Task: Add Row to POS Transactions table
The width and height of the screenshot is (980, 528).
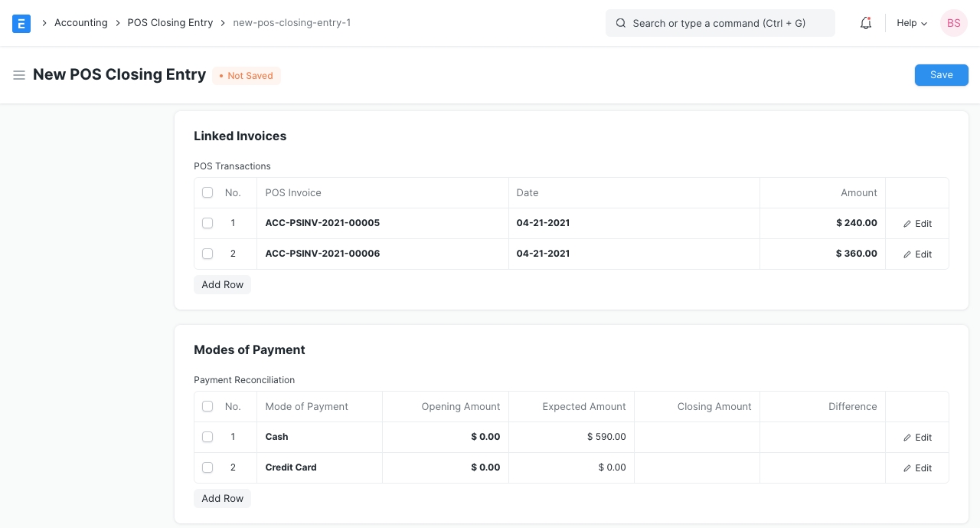Action: tap(222, 285)
